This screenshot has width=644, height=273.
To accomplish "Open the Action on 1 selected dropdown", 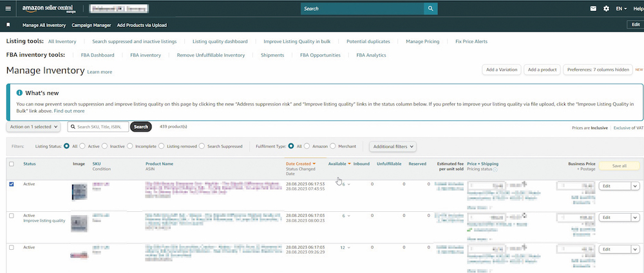I will [x=33, y=127].
